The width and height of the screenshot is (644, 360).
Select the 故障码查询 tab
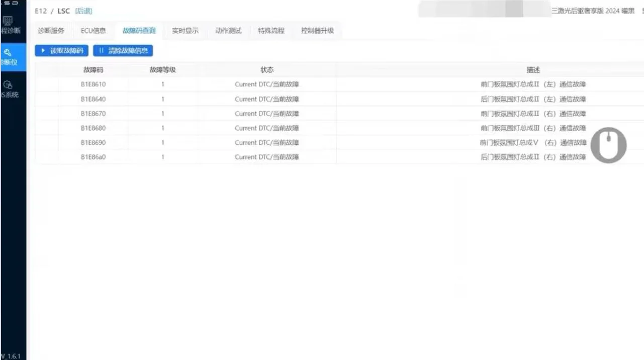[139, 31]
